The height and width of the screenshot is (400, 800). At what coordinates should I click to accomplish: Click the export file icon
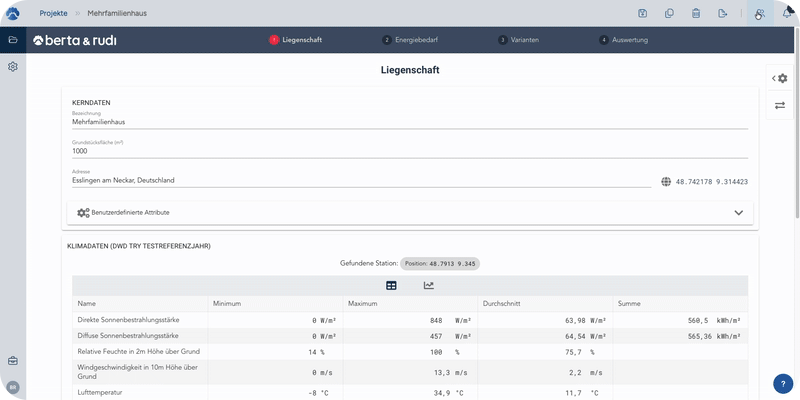coord(722,13)
